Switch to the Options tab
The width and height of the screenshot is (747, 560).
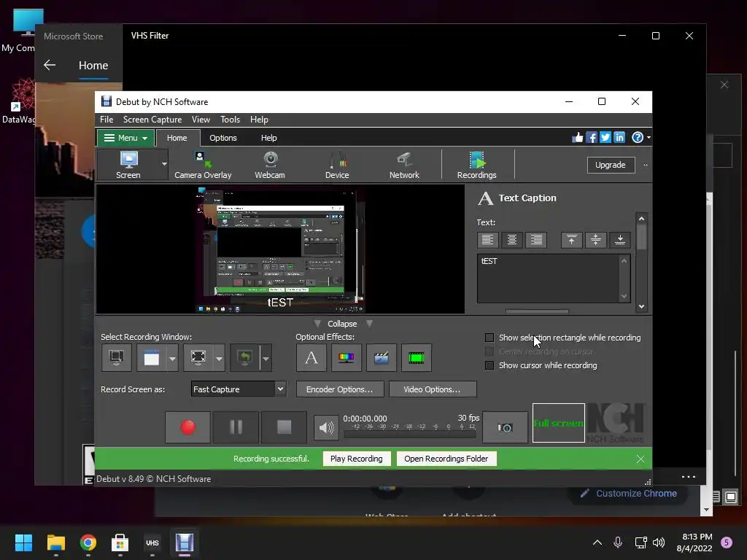(x=223, y=138)
